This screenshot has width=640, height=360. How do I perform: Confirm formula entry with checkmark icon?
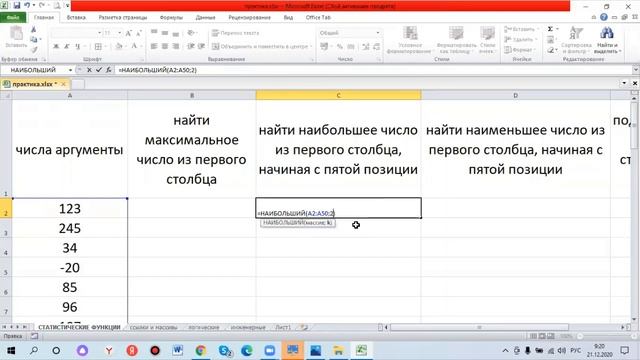99,70
